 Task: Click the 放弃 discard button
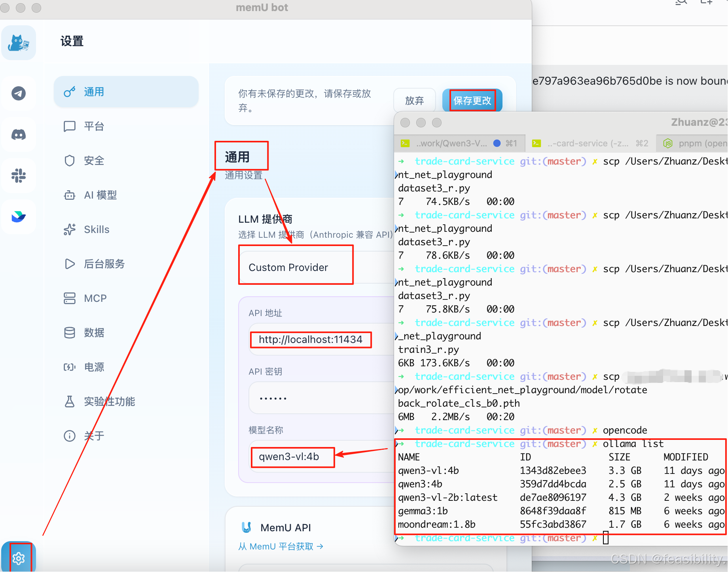[x=415, y=100]
